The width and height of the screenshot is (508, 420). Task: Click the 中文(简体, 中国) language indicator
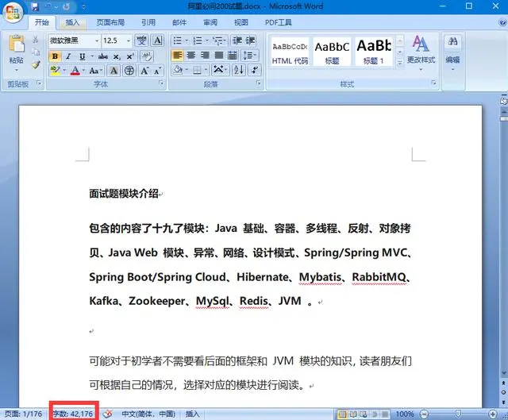[148, 414]
